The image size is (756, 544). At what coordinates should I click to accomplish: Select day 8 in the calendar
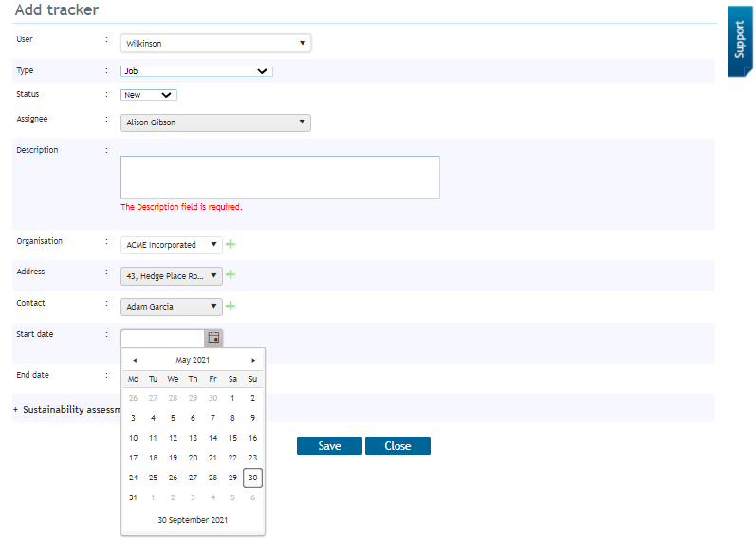click(232, 418)
